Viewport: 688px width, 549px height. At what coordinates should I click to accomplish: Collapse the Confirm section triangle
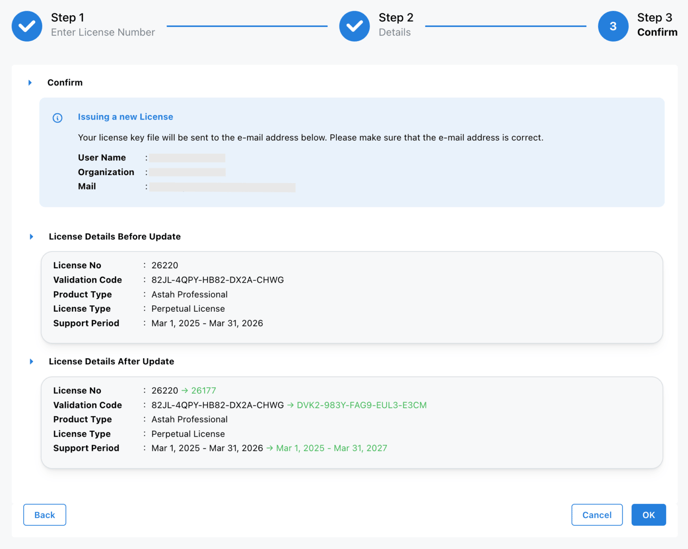30,83
